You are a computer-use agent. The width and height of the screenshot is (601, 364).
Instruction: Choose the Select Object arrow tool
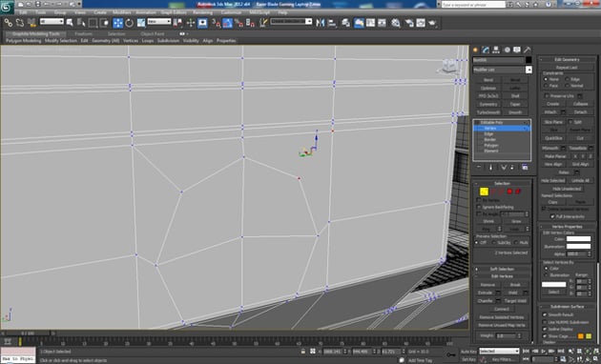tap(70, 23)
